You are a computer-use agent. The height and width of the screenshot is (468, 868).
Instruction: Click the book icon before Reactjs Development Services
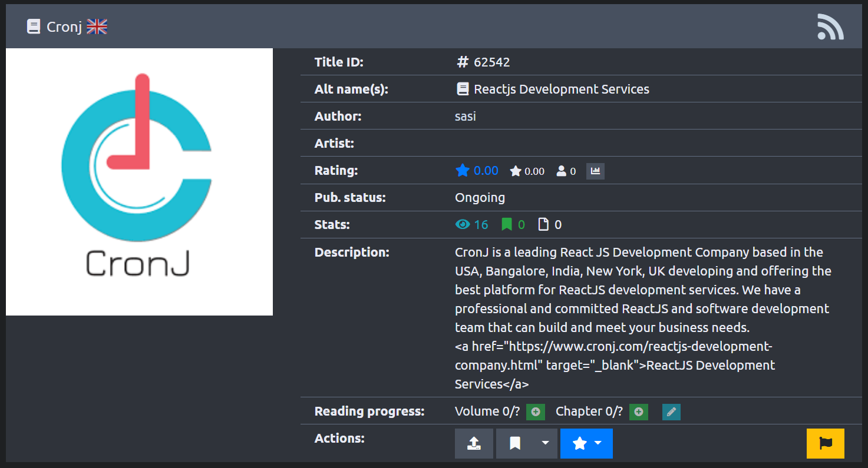(463, 89)
